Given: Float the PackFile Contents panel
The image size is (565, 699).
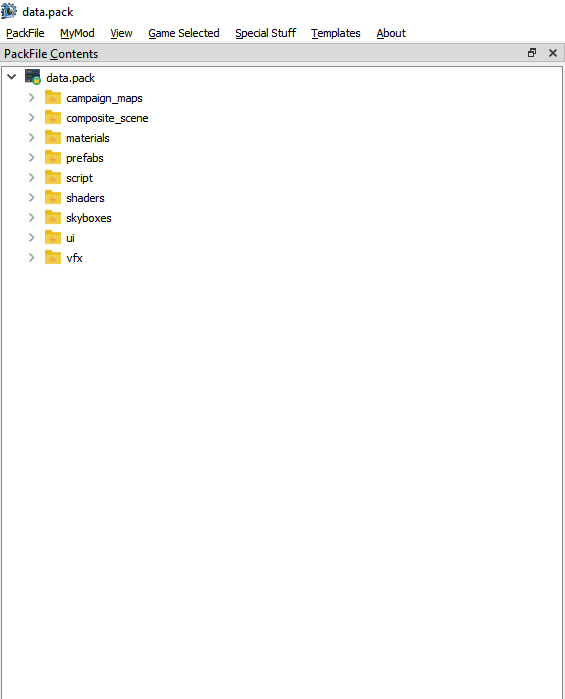Looking at the screenshot, I should [x=532, y=53].
